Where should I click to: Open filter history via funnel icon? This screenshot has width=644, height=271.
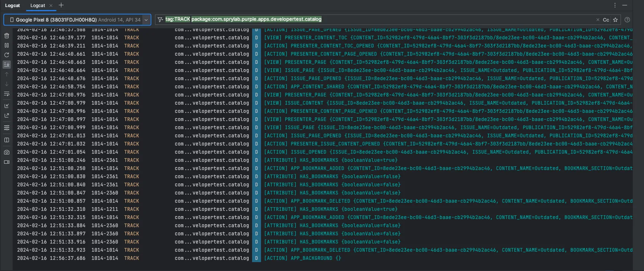point(160,20)
